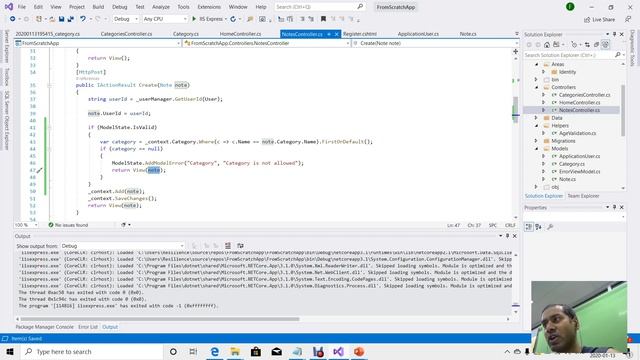This screenshot has height=360, width=640.
Task: Click the Alphabetical sort icon in Properties panel
Action: [538, 227]
